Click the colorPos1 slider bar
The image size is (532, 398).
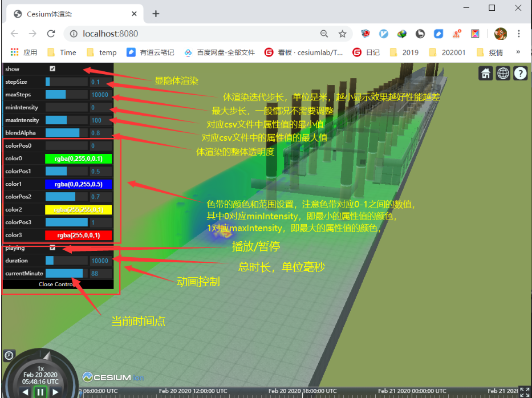67,171
